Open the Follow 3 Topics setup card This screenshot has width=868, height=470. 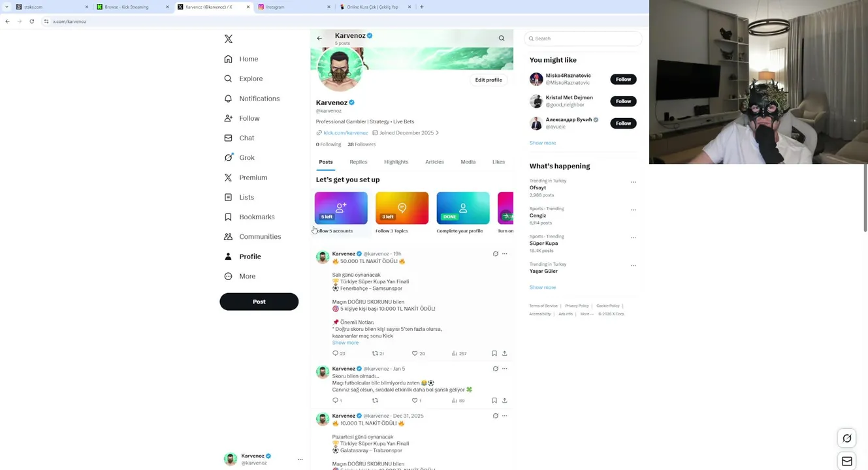402,213
